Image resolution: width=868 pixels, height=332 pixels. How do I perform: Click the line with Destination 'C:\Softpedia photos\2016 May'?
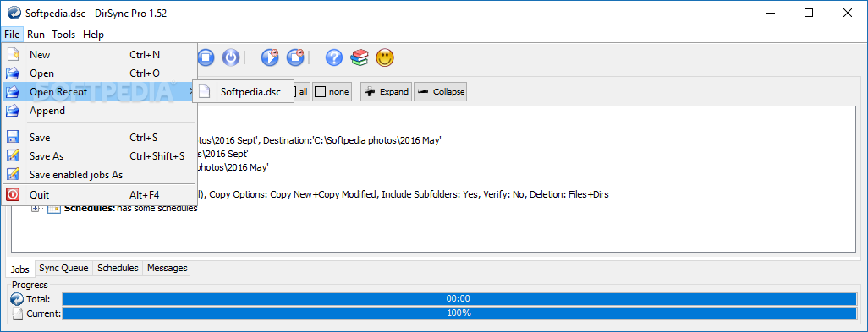(320, 140)
